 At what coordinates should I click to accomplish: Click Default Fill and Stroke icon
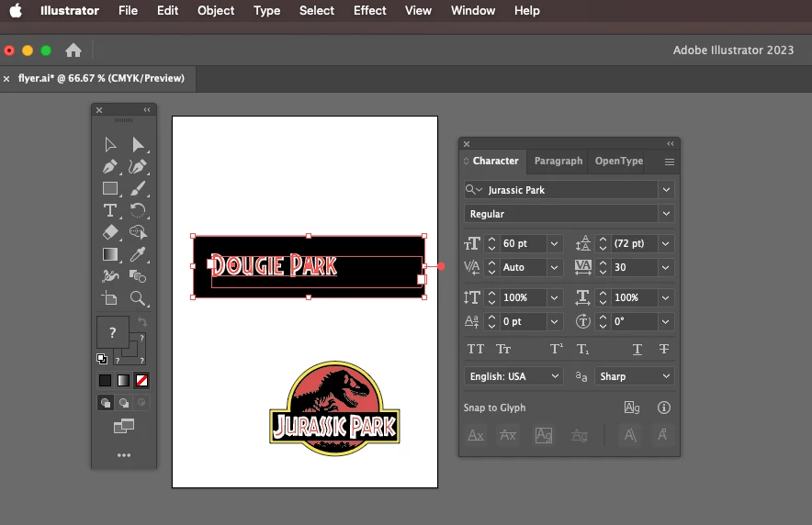(x=102, y=359)
